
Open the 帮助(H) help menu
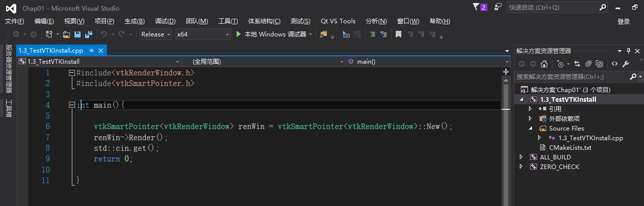(439, 21)
